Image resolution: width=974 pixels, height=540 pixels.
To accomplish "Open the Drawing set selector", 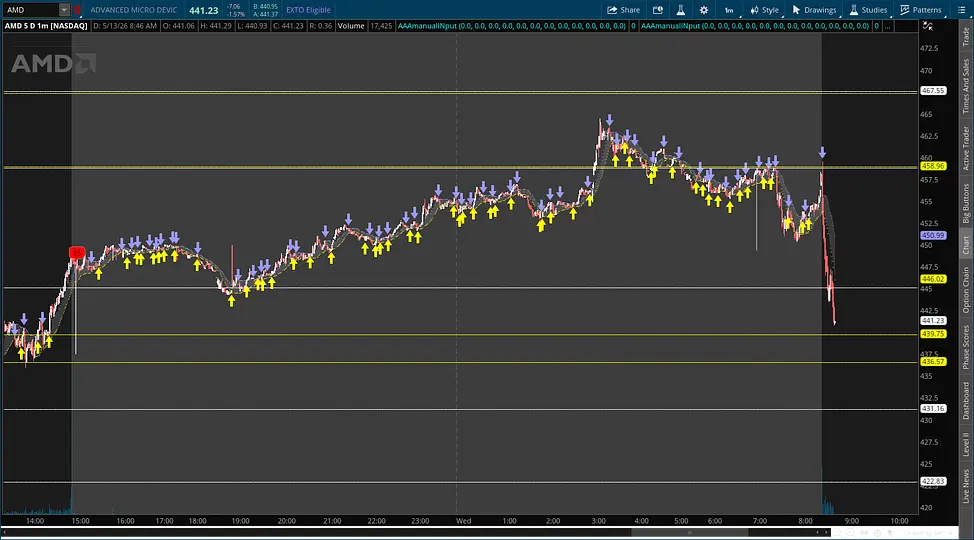I will click(x=930, y=533).
